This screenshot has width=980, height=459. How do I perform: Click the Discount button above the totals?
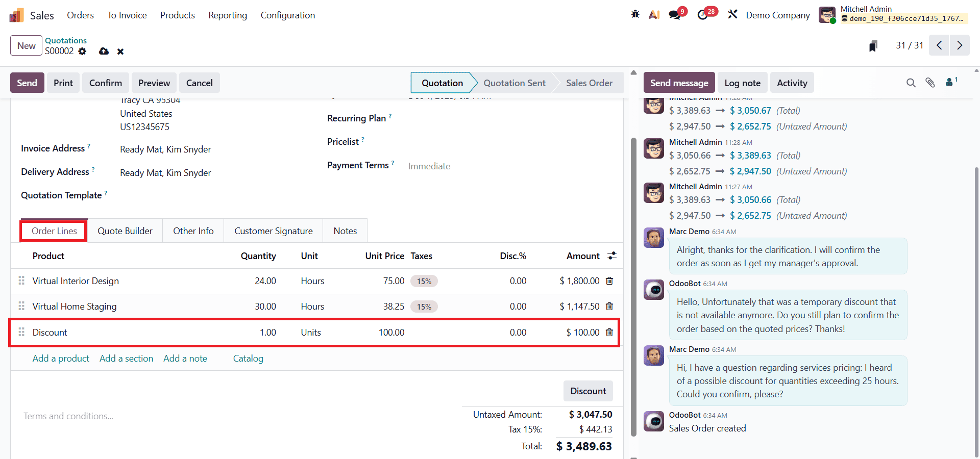(587, 391)
